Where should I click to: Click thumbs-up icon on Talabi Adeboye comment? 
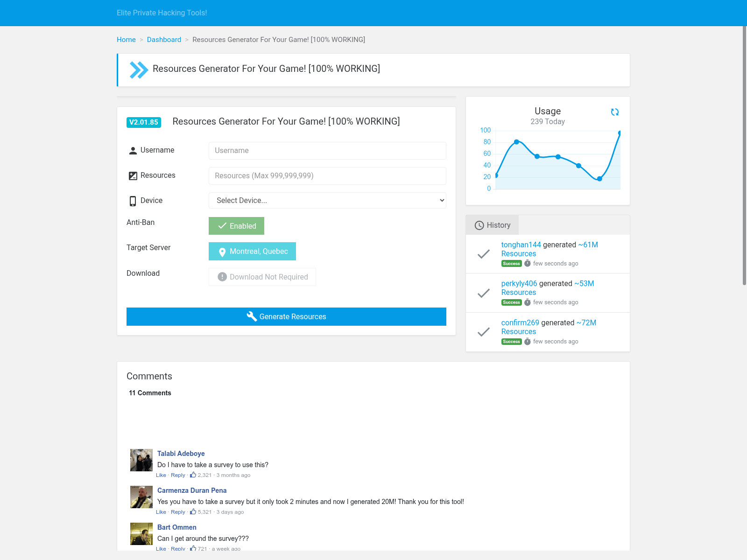pyautogui.click(x=193, y=475)
